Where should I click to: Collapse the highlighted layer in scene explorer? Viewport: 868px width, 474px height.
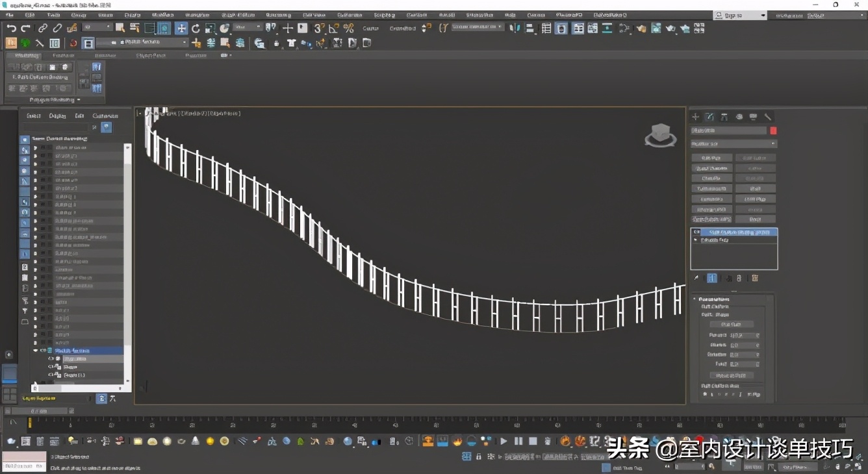(x=36, y=351)
